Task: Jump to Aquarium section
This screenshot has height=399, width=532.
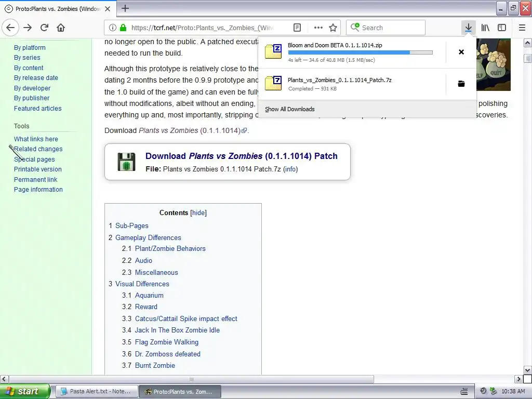Action: click(149, 296)
